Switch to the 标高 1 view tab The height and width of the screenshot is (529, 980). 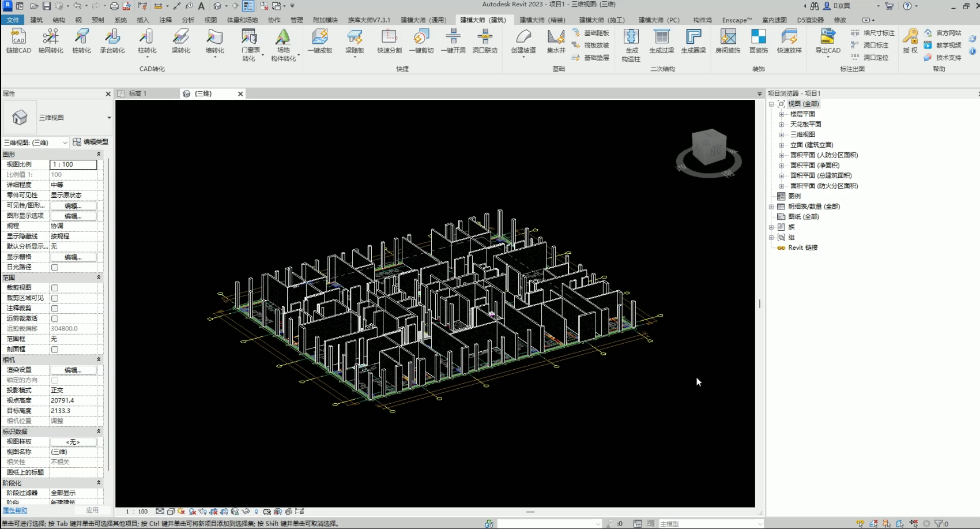coord(138,93)
